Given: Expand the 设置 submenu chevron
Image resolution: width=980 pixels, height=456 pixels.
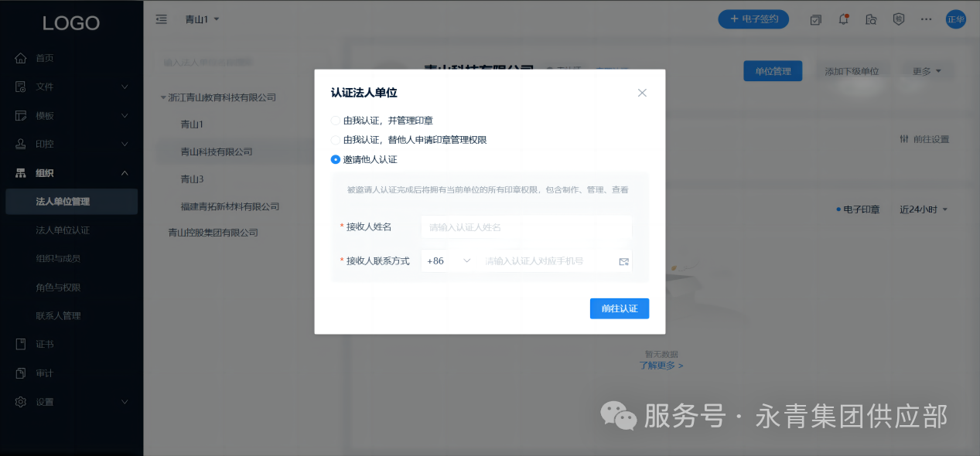Looking at the screenshot, I should [125, 402].
